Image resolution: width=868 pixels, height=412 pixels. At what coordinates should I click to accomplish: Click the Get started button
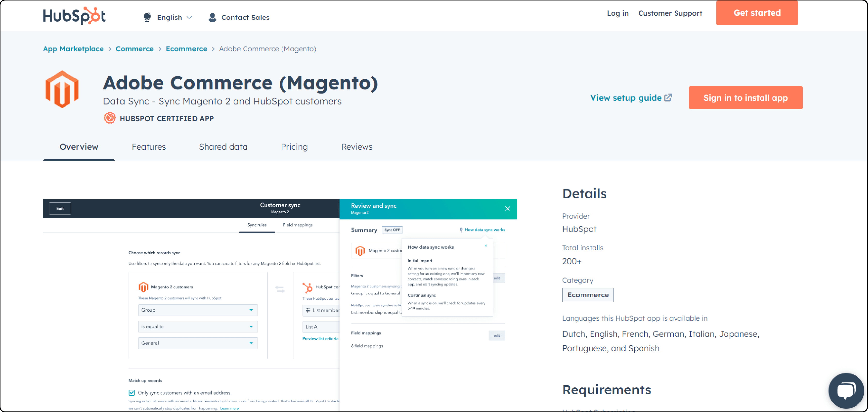pos(757,13)
